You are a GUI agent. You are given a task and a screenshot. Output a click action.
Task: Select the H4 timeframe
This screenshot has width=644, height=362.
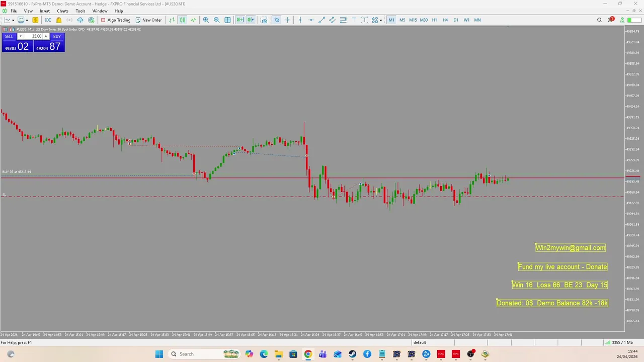tap(445, 20)
